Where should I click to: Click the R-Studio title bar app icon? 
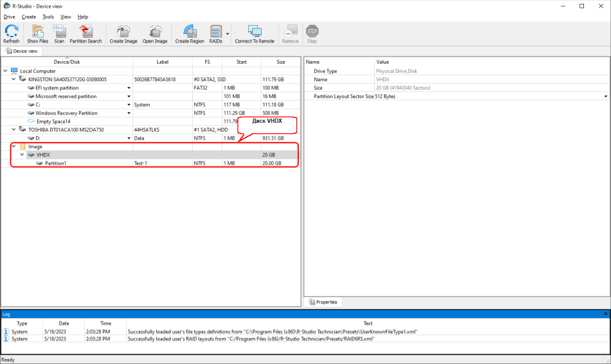pyautogui.click(x=6, y=6)
